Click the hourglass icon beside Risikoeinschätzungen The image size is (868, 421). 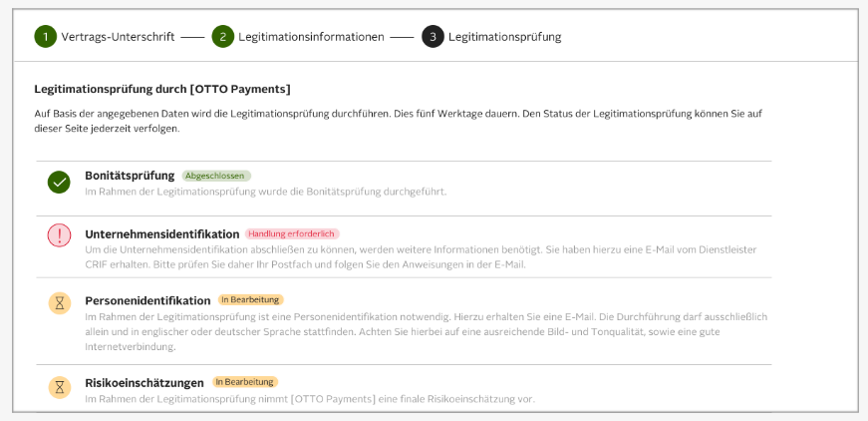point(59,387)
